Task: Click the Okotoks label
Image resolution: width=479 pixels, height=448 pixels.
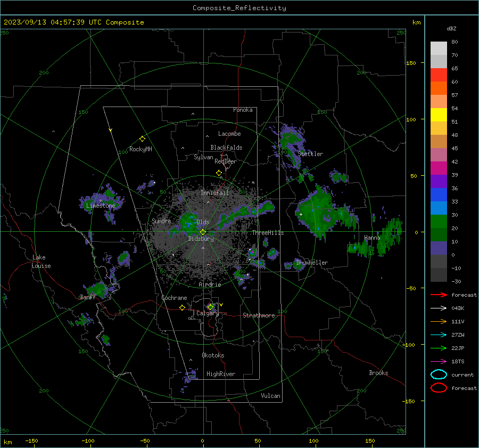Action: pyautogui.click(x=213, y=355)
